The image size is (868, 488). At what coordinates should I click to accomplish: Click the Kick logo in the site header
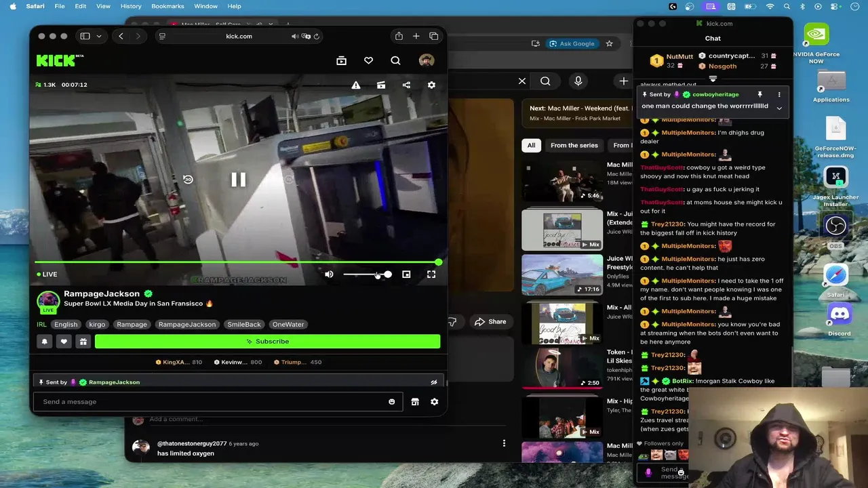pyautogui.click(x=60, y=61)
